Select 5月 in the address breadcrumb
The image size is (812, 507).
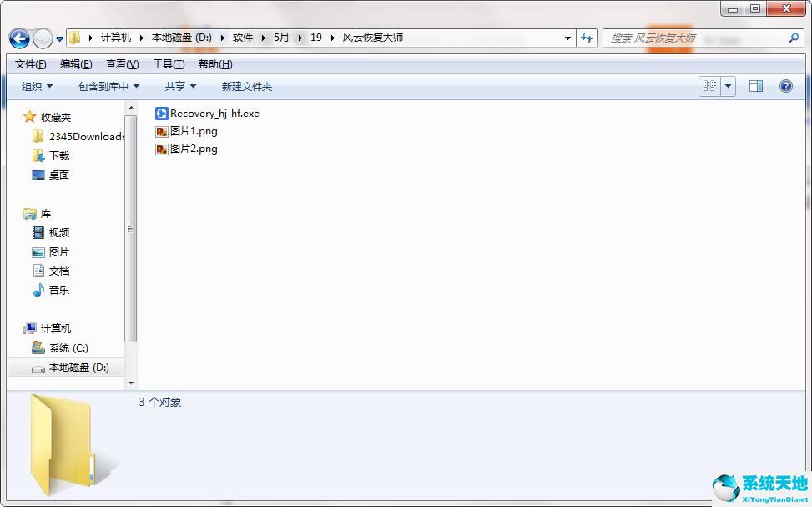[x=281, y=38]
